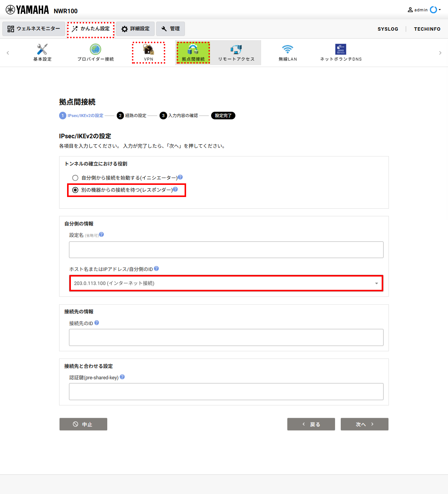Click the 戻る back button
The width and height of the screenshot is (448, 494).
[311, 424]
